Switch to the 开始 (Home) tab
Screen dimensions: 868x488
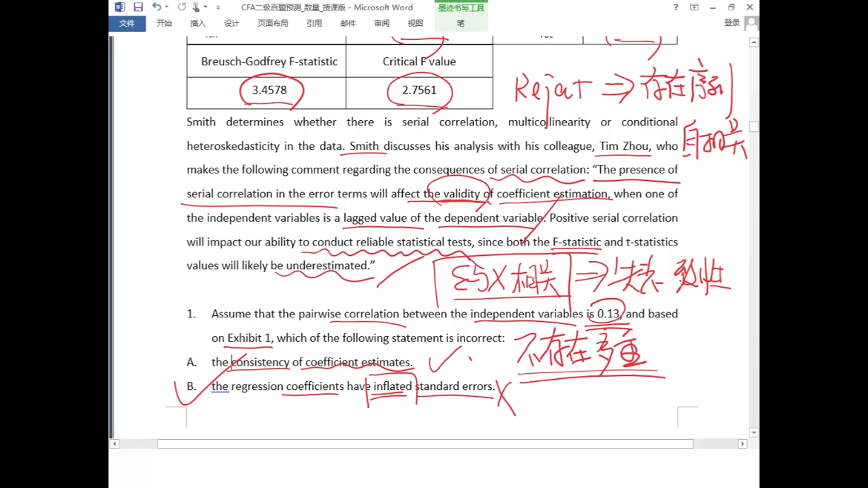pos(165,23)
